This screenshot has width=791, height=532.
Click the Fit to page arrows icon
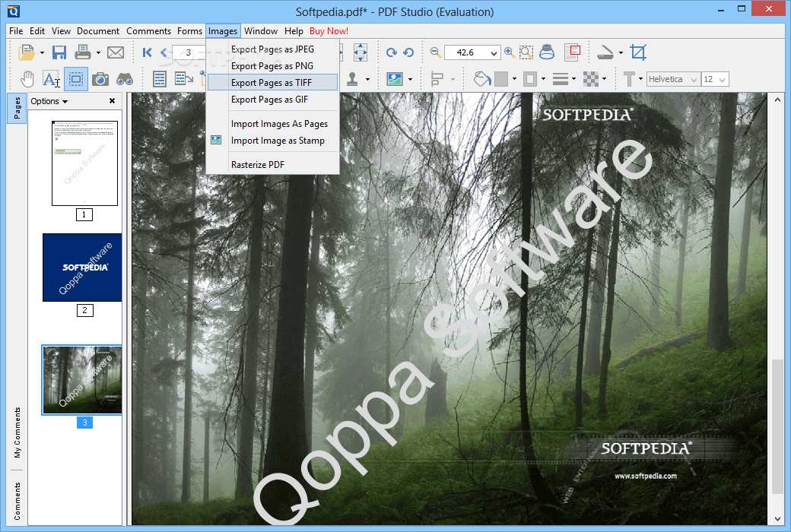coord(361,52)
